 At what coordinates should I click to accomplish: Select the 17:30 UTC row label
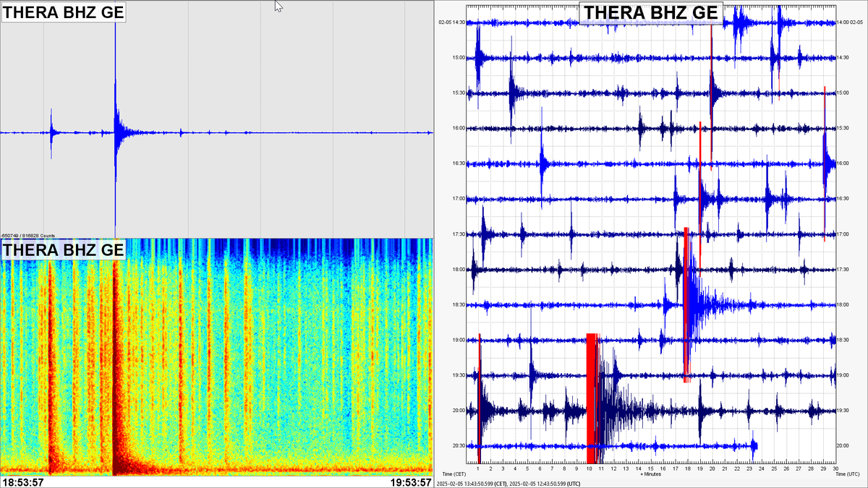pyautogui.click(x=843, y=270)
